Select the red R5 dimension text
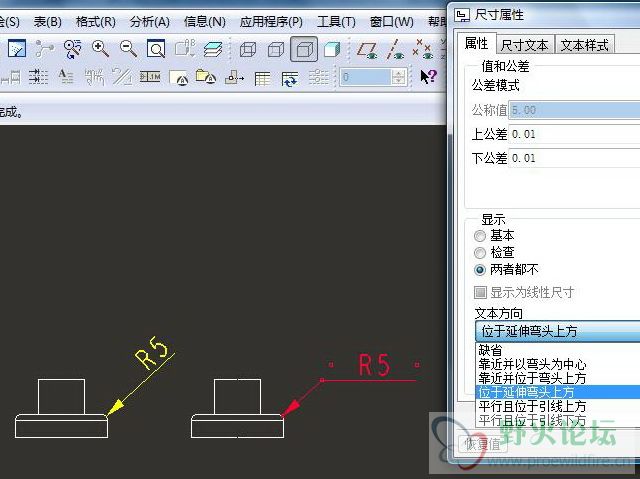The height and width of the screenshot is (479, 640). (x=374, y=365)
